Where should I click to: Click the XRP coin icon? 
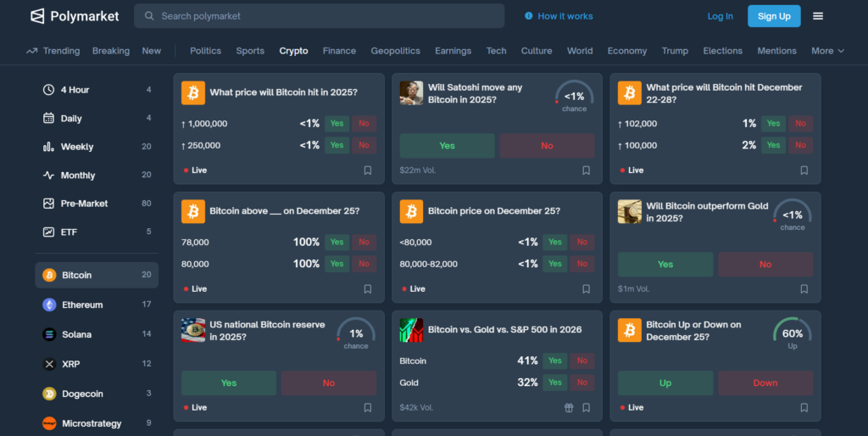tap(49, 364)
